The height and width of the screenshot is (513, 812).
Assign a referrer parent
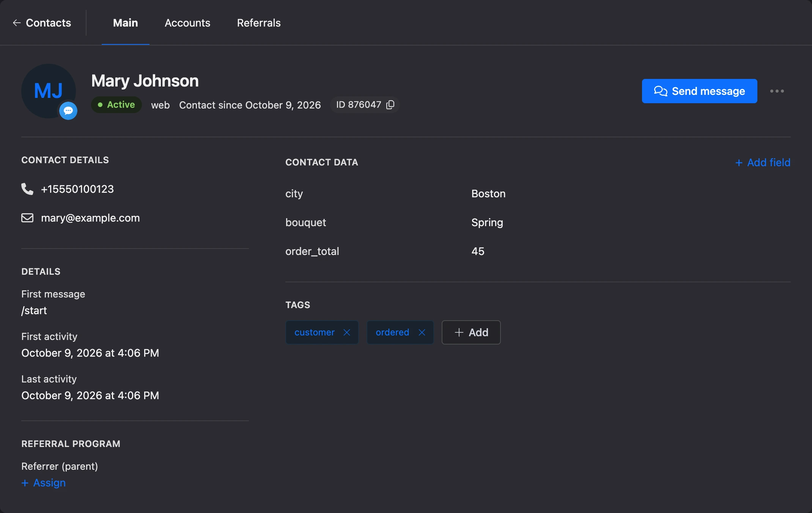(x=44, y=483)
